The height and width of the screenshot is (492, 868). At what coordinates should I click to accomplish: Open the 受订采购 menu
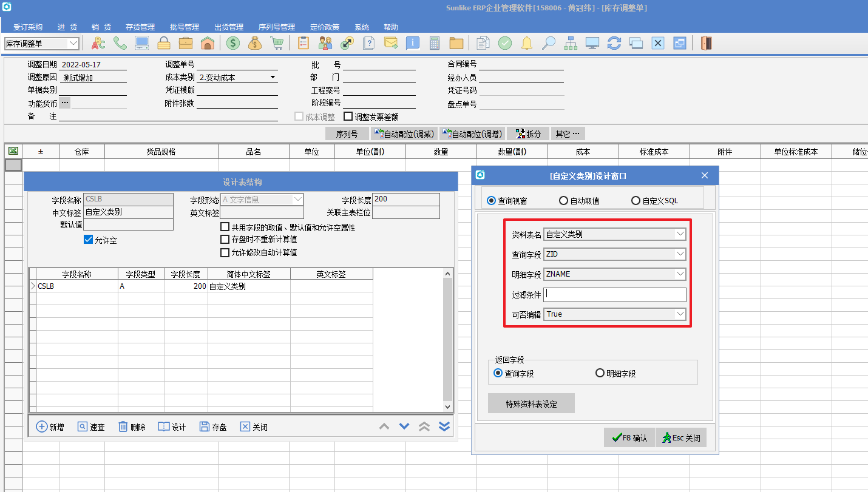click(x=28, y=27)
